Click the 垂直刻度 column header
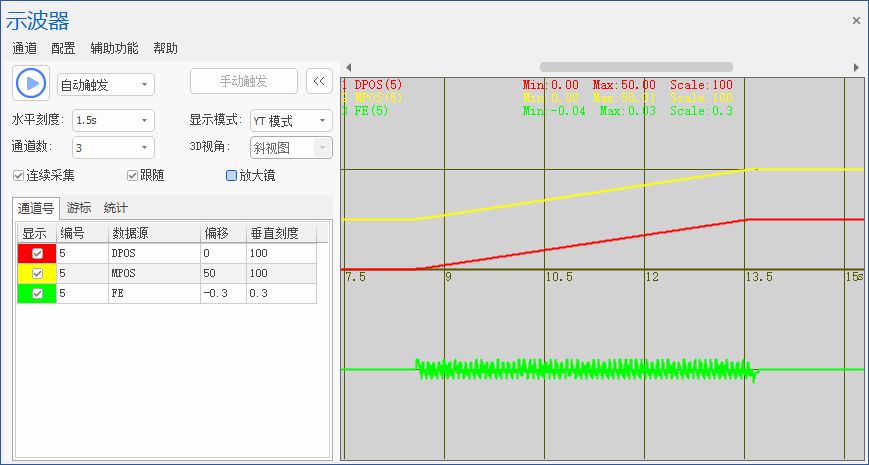869x465 pixels. (x=281, y=233)
